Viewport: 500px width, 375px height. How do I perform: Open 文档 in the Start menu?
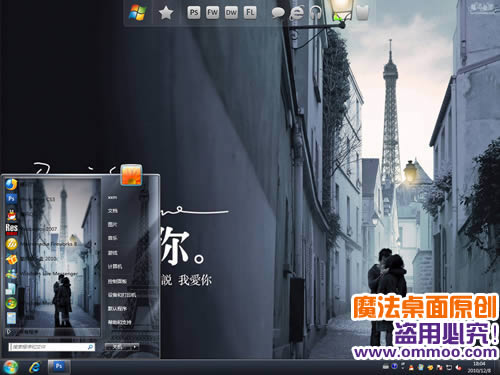point(113,211)
